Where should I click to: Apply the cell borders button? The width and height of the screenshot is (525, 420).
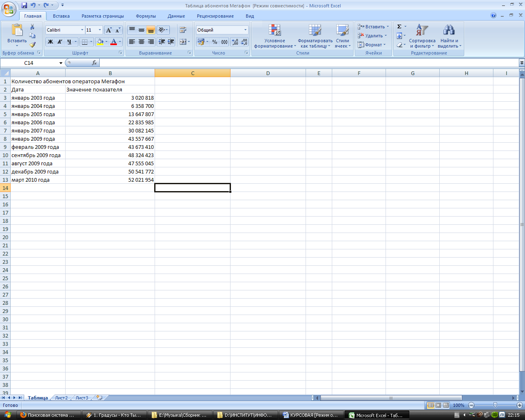click(x=84, y=42)
